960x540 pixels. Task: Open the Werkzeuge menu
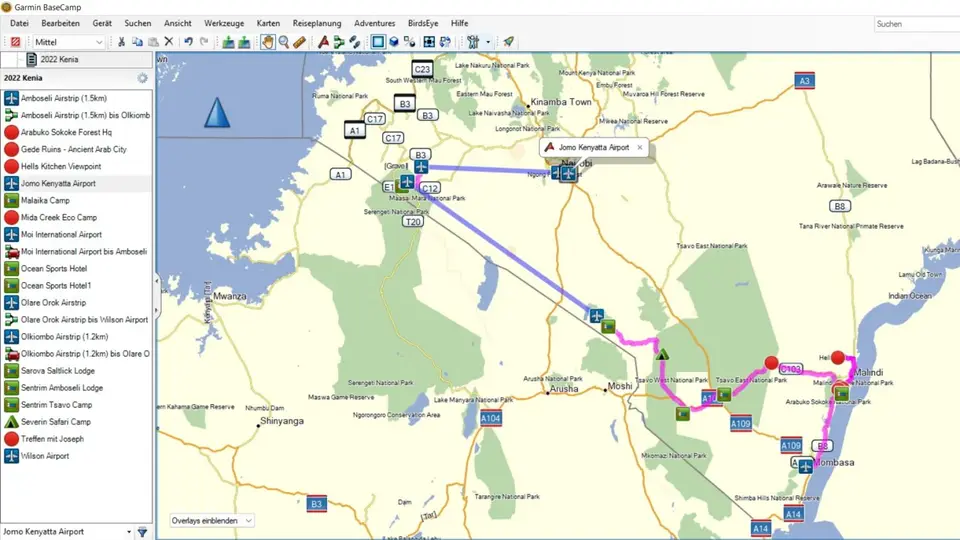224,23
